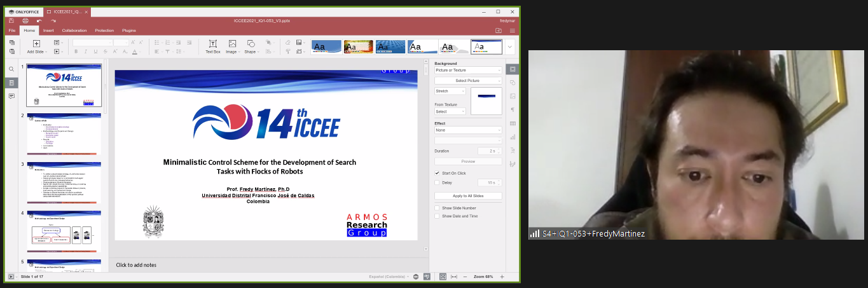Screen dimensions: 868x288
Task: Toggle bold formatting
Action: 76,51
